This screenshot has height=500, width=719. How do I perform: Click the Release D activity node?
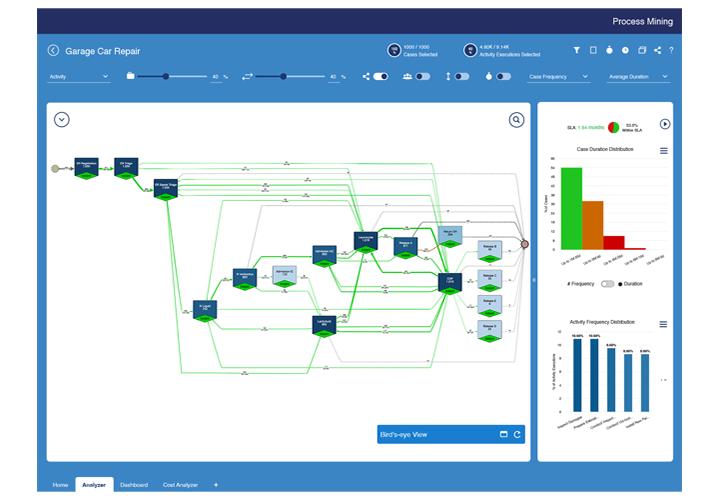(490, 331)
